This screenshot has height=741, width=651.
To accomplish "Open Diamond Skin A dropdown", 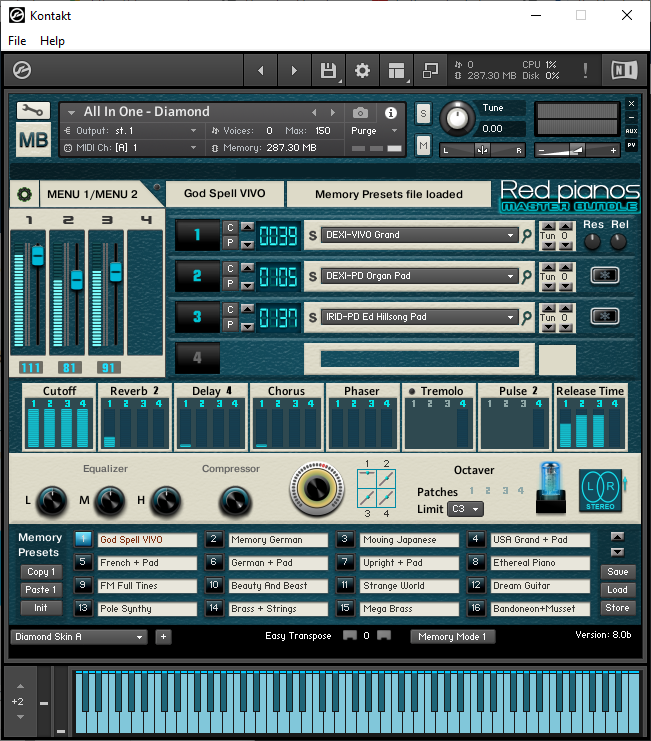I will (79, 637).
